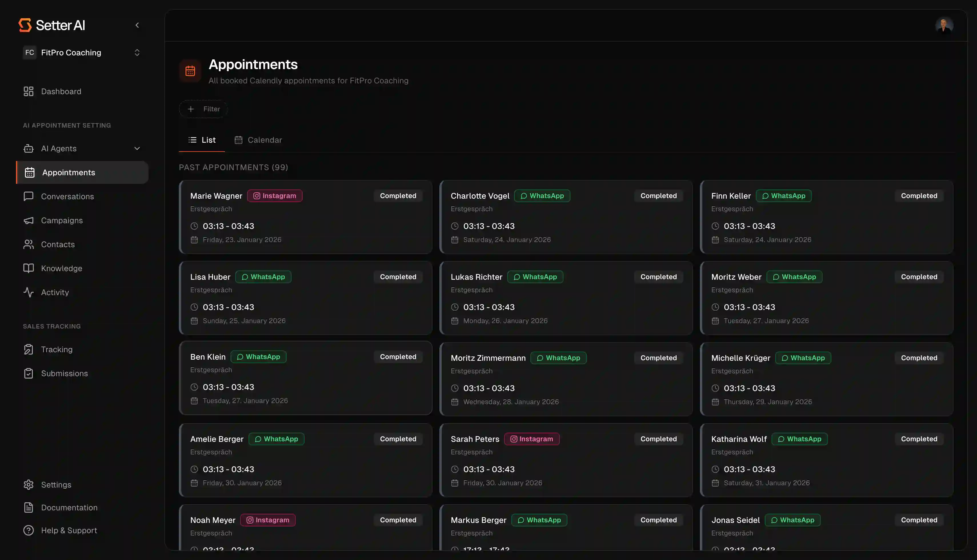Open Dashboard from the sidebar icon
Screen dimensions: 977x560
pyautogui.click(x=29, y=92)
